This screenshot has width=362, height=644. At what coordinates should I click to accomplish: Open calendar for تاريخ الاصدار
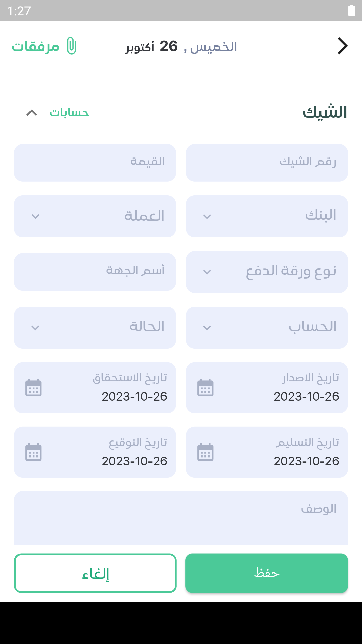point(205,388)
